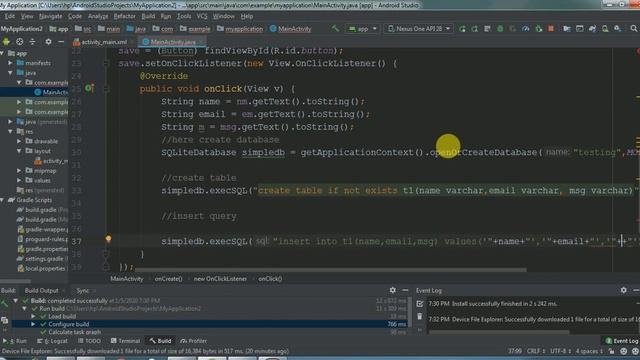Expand the manifests folder
The width and height of the screenshot is (640, 360).
click(10, 63)
